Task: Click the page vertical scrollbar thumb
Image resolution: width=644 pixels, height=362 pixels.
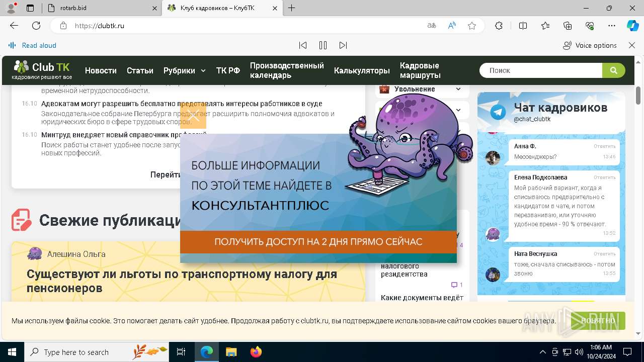Action: point(638,95)
